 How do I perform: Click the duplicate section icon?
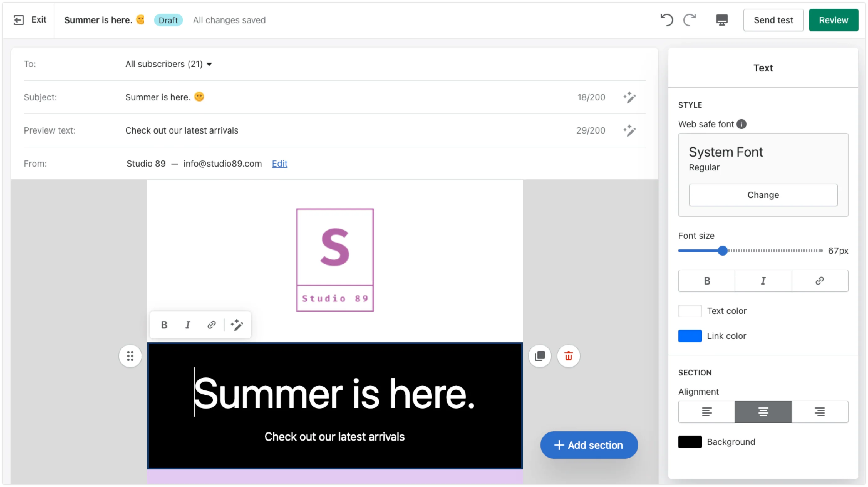(x=540, y=356)
